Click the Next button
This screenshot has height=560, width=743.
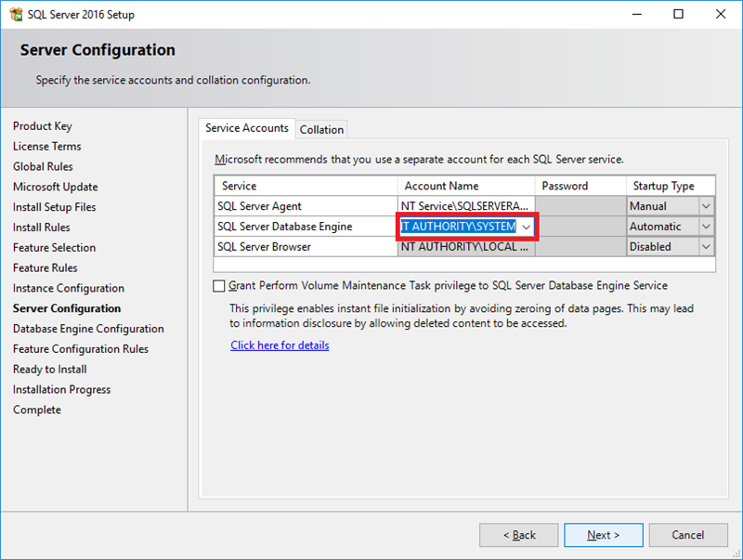603,535
